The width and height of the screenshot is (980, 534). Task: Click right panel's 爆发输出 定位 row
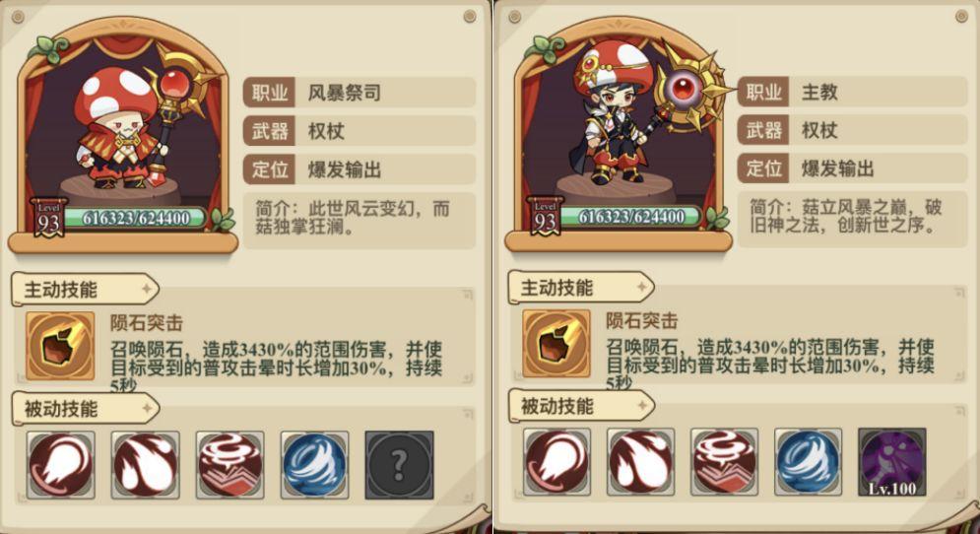[853, 168]
